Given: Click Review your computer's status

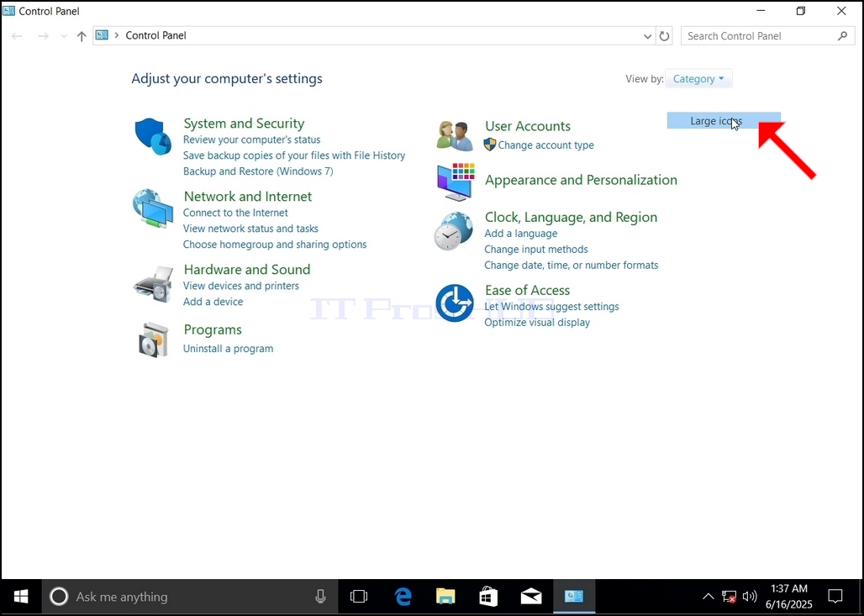Looking at the screenshot, I should tap(252, 140).
